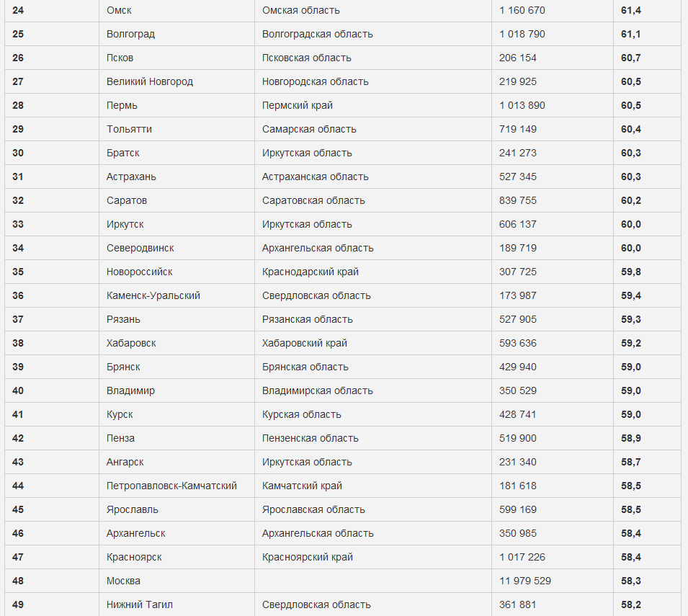Viewport: 688px width, 616px height.
Task: Click the score 60,2 for Саратов
Action: (630, 200)
